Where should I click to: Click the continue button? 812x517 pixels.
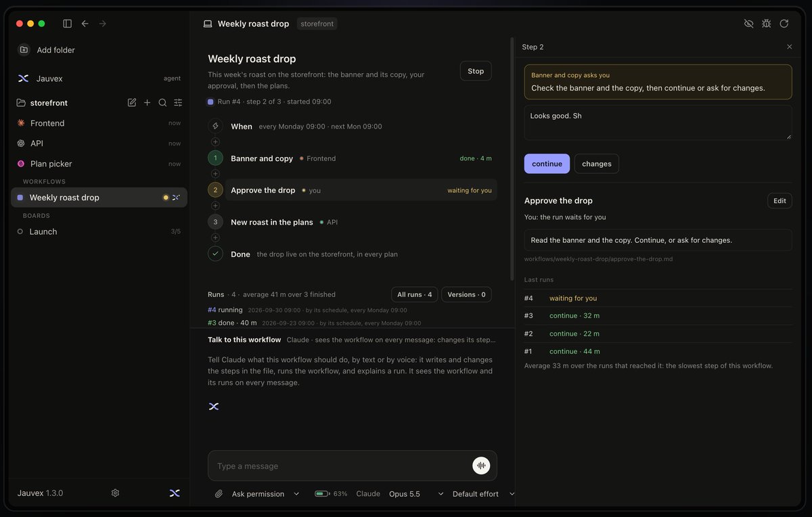tap(547, 164)
